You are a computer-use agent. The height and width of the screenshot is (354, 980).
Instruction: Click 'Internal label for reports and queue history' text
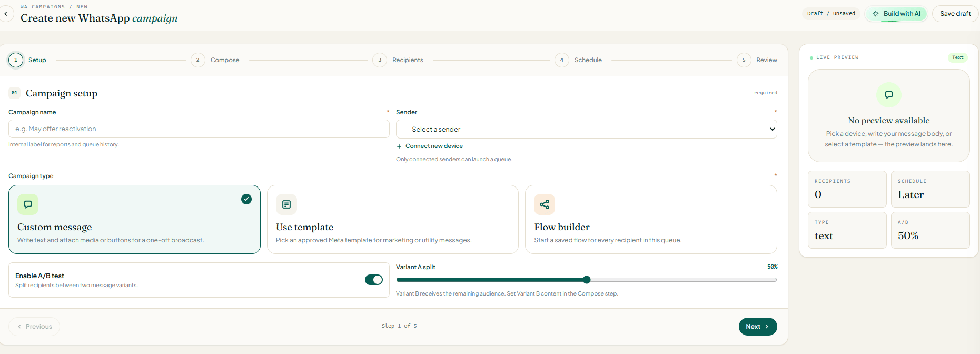point(64,144)
